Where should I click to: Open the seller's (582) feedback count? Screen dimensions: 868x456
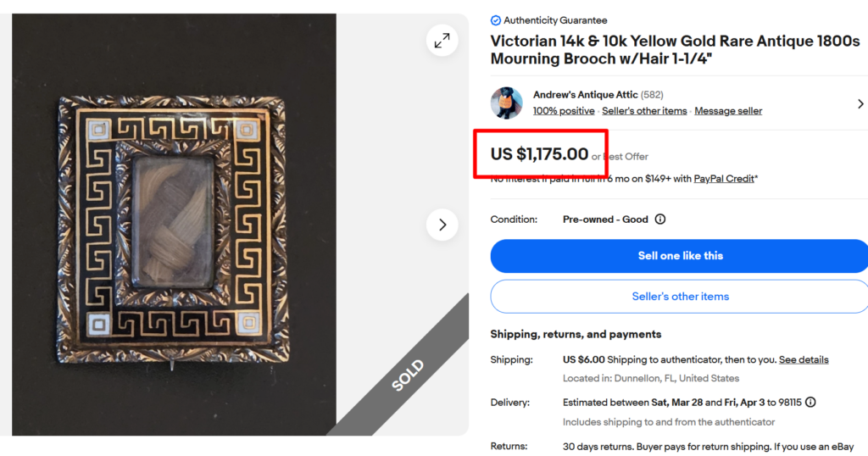tap(652, 95)
